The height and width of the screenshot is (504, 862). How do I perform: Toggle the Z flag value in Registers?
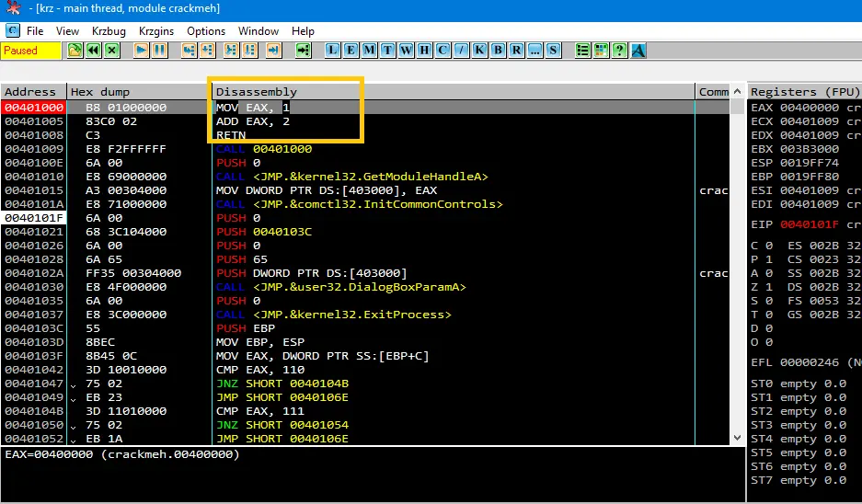770,287
